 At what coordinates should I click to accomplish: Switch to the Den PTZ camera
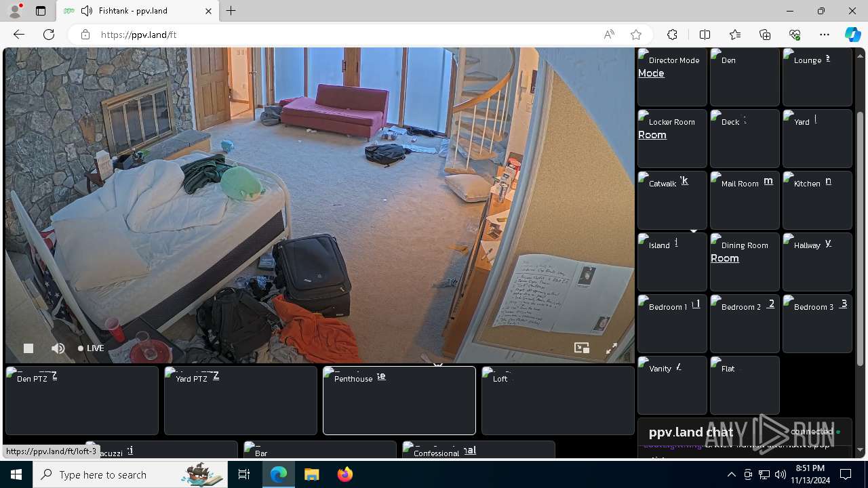point(81,401)
